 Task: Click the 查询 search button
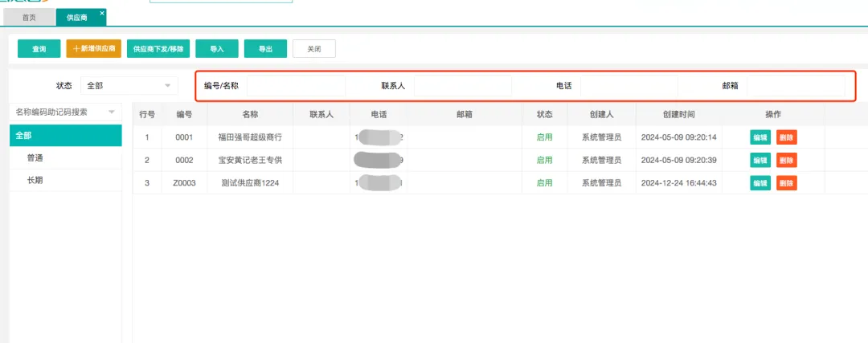coord(39,49)
